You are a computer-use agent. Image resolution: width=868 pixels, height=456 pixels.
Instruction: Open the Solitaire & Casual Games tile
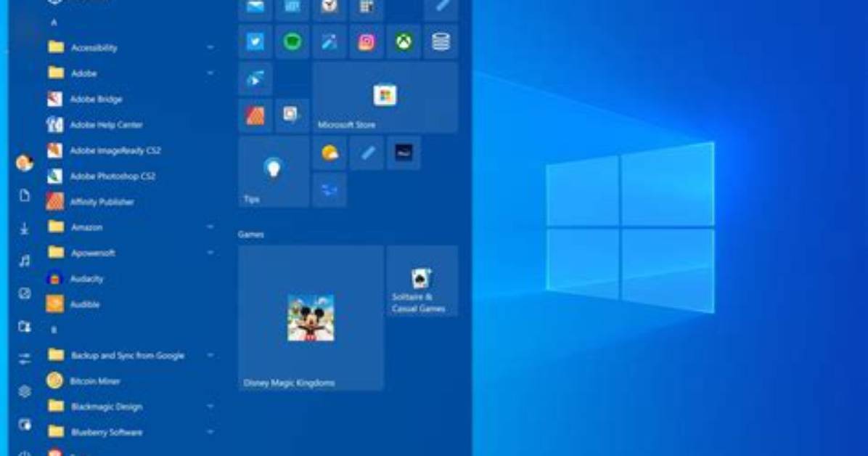point(422,281)
